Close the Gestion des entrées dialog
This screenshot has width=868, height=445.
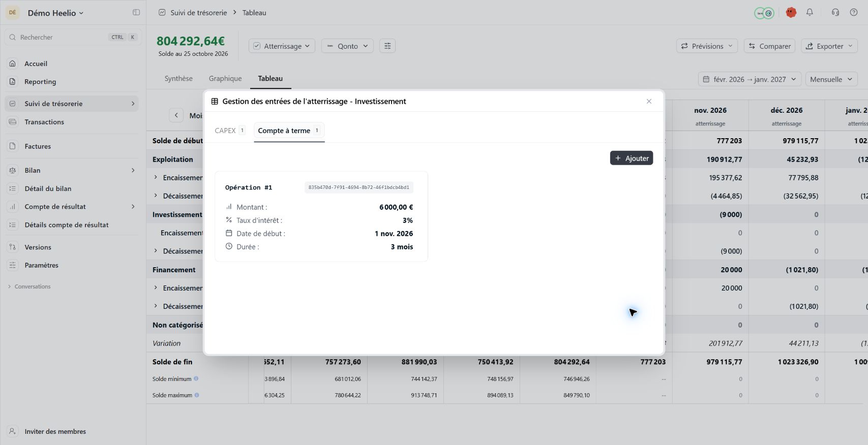(x=649, y=101)
